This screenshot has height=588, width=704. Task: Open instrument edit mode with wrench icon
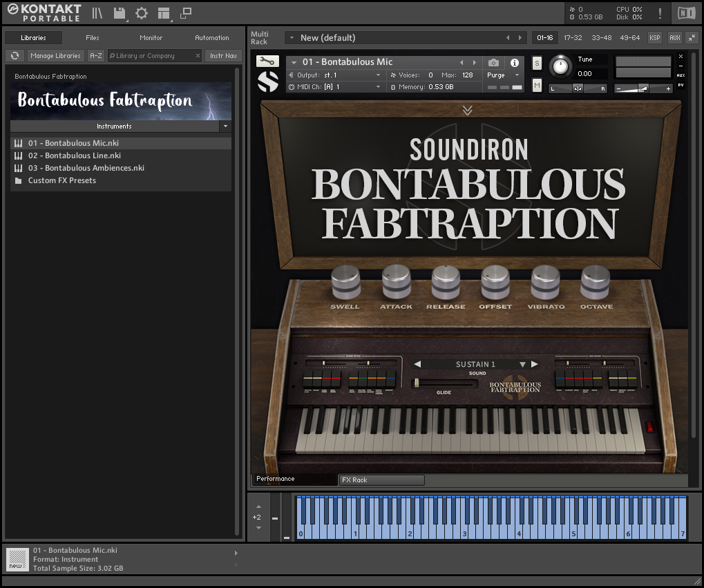click(267, 61)
